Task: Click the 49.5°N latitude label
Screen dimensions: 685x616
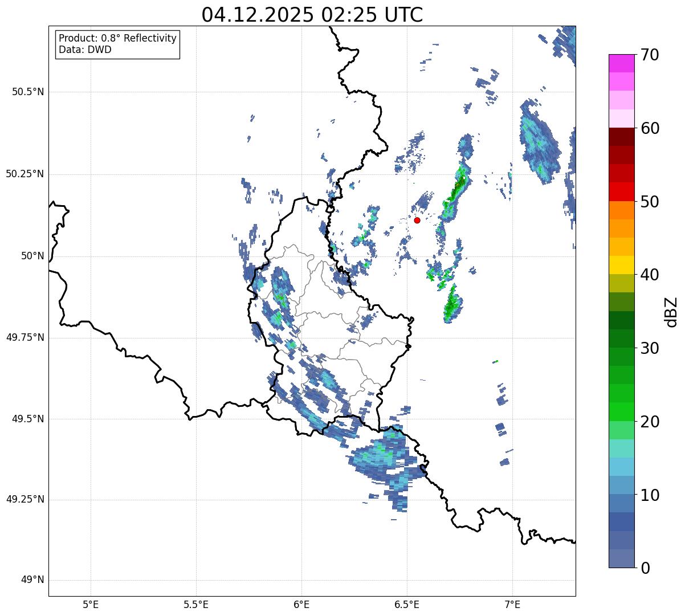Action: (28, 419)
